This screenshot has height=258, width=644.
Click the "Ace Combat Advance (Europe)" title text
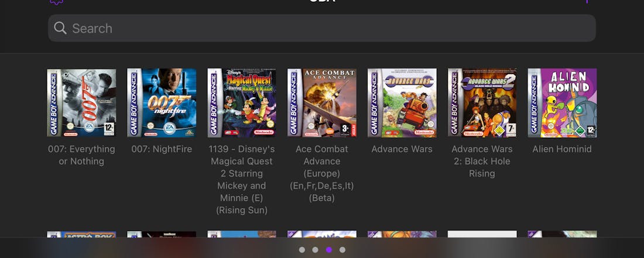[x=322, y=161]
